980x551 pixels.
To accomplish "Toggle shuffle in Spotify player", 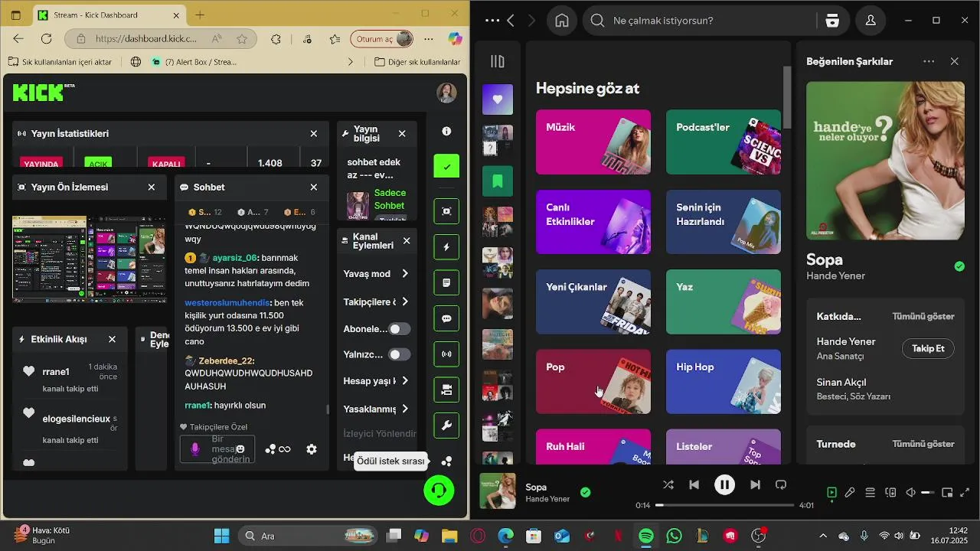I will (x=668, y=484).
